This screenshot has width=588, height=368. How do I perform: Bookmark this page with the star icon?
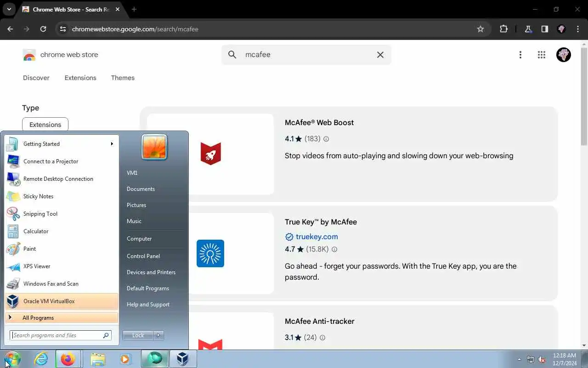[481, 29]
